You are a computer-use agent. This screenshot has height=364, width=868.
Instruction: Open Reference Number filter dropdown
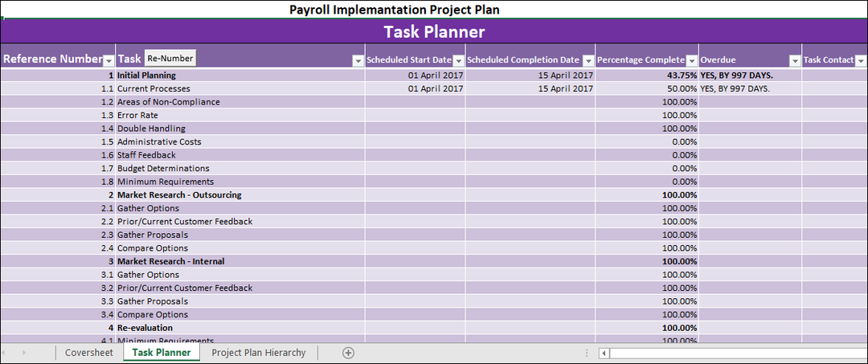tap(108, 61)
